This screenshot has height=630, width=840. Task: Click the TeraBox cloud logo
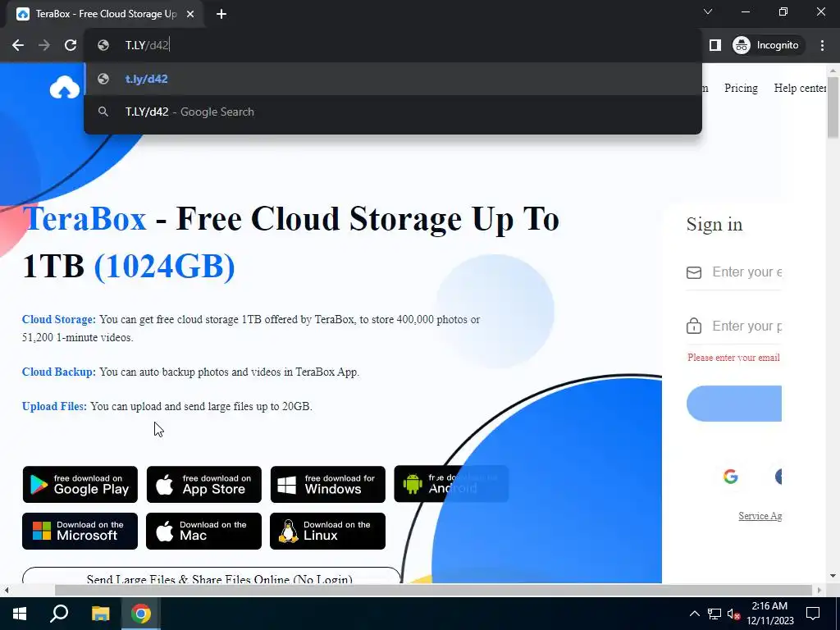pyautogui.click(x=64, y=88)
